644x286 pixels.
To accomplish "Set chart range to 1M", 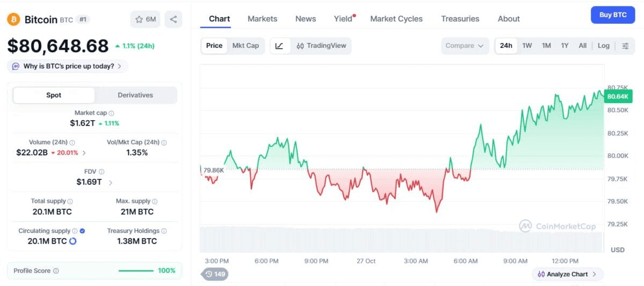I will [x=546, y=46].
